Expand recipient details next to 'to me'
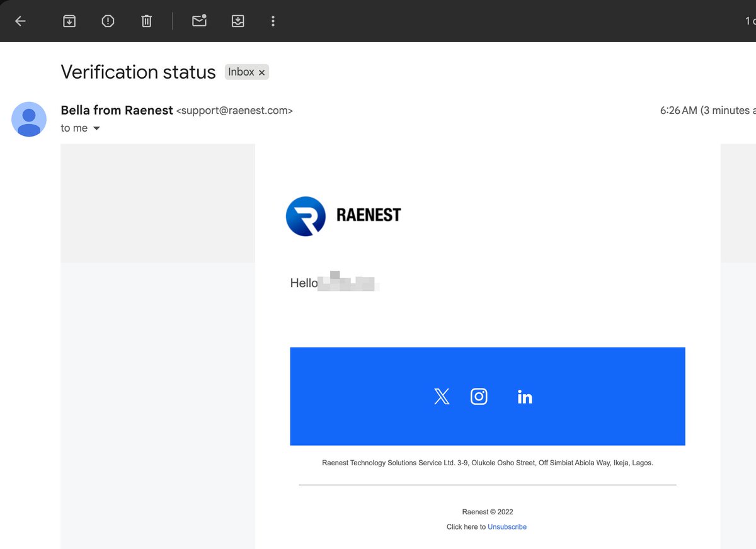This screenshot has width=756, height=549. (x=96, y=128)
